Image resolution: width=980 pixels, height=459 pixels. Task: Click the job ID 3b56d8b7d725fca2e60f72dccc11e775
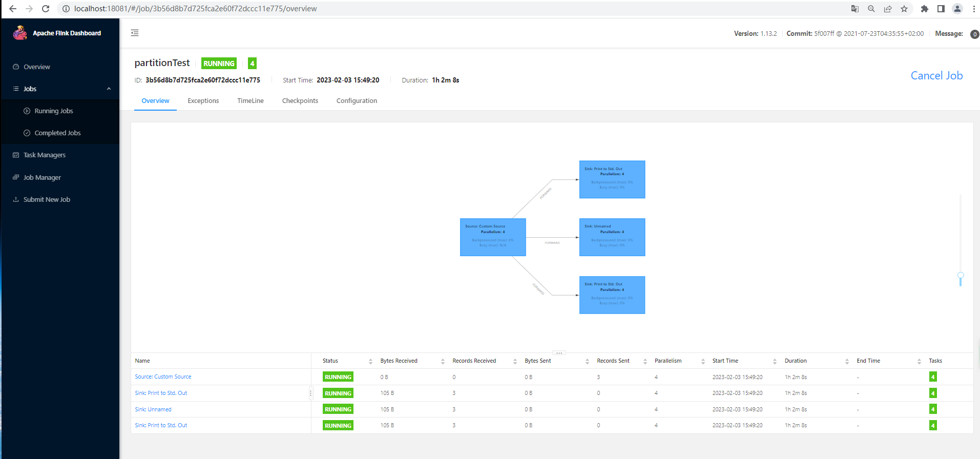click(x=203, y=80)
